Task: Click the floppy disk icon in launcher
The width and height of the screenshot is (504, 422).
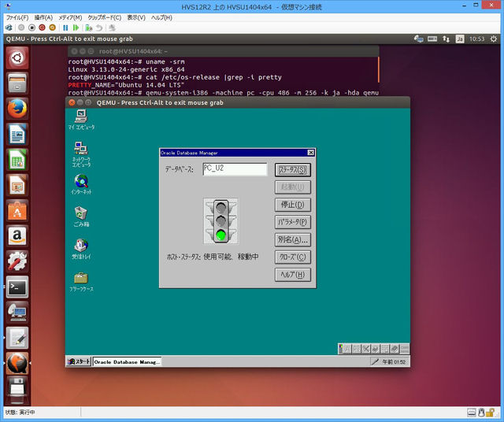Action: point(17,389)
